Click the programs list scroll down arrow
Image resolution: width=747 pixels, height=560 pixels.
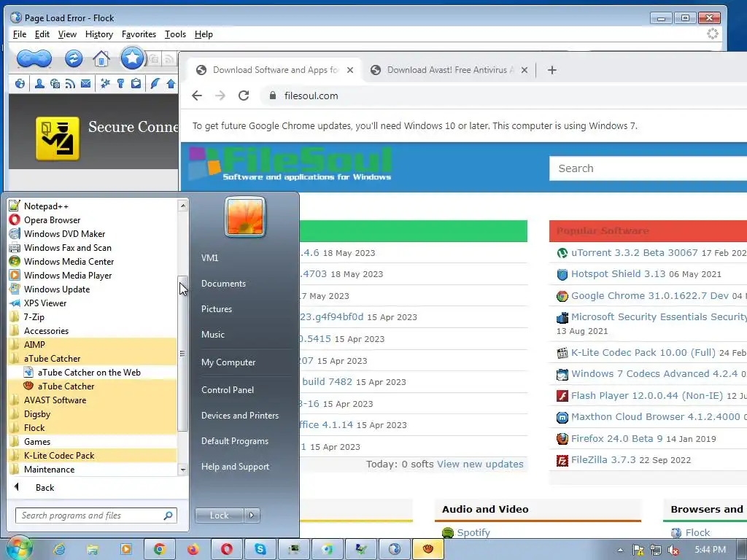click(182, 470)
